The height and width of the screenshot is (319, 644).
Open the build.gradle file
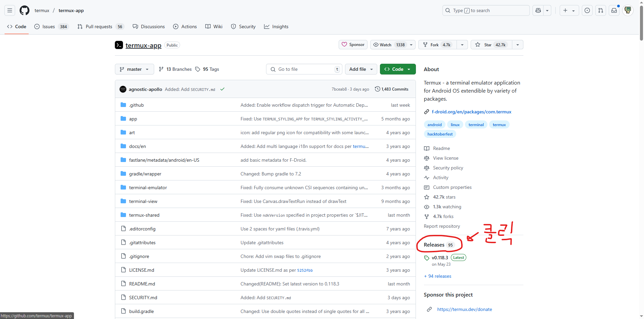point(141,311)
